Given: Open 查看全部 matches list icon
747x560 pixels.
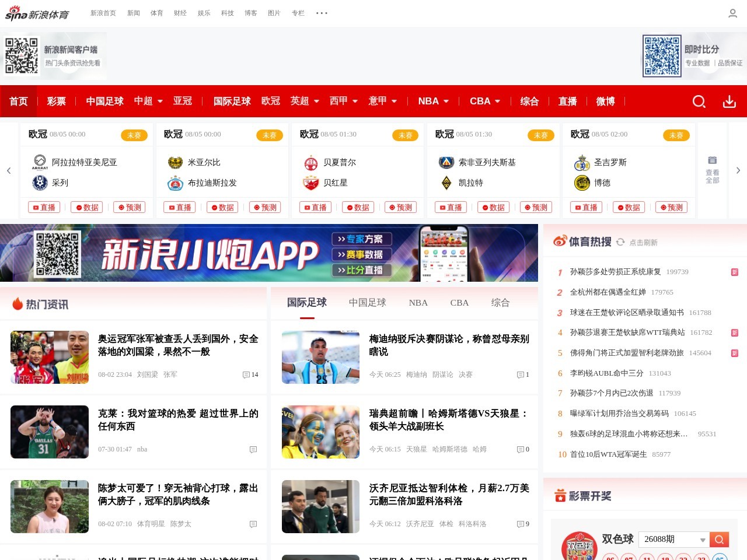Looking at the screenshot, I should [713, 170].
